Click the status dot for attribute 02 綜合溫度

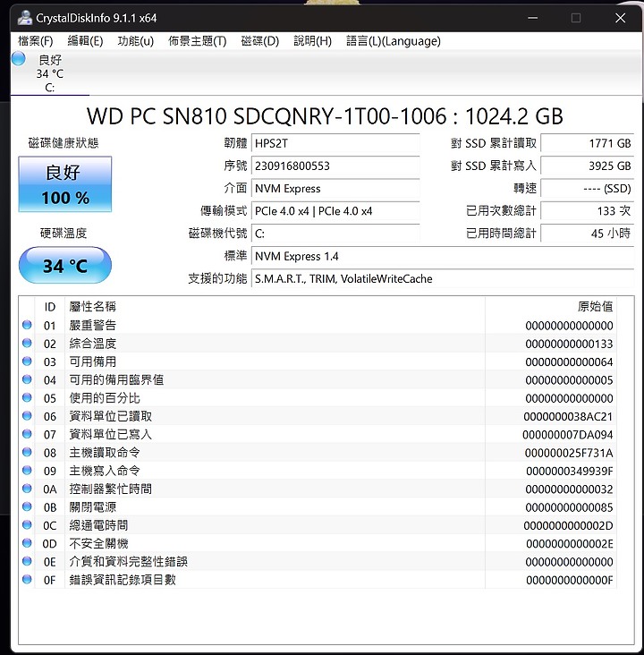27,343
